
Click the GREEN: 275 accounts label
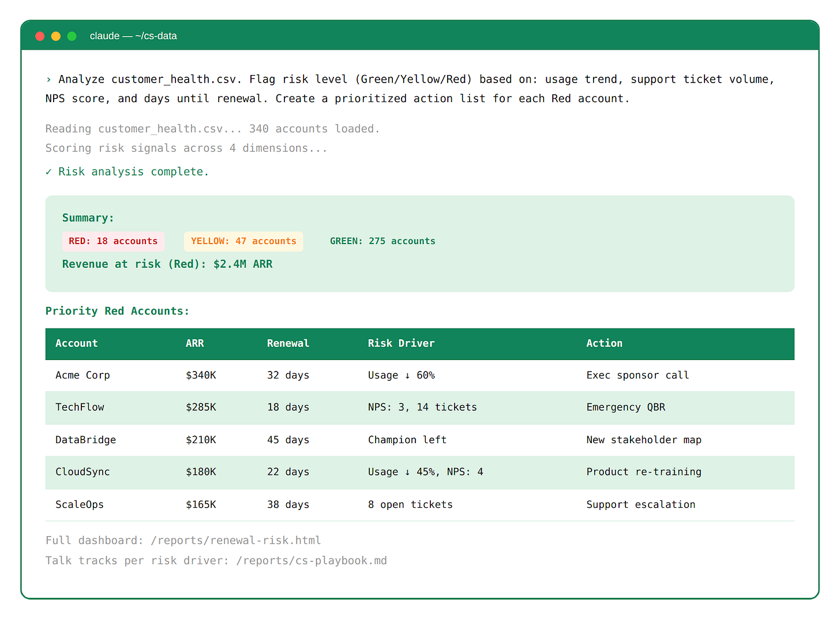coord(382,241)
